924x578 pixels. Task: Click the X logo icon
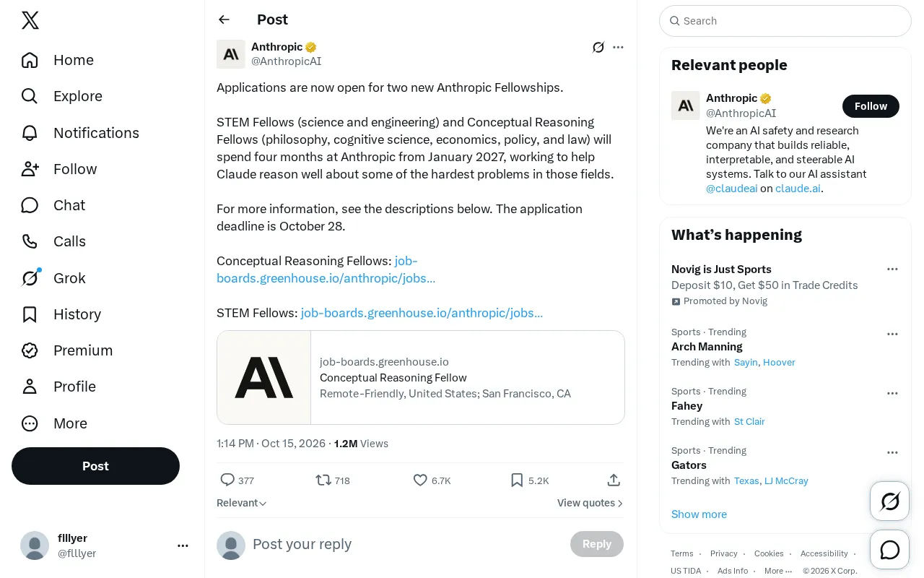point(30,20)
